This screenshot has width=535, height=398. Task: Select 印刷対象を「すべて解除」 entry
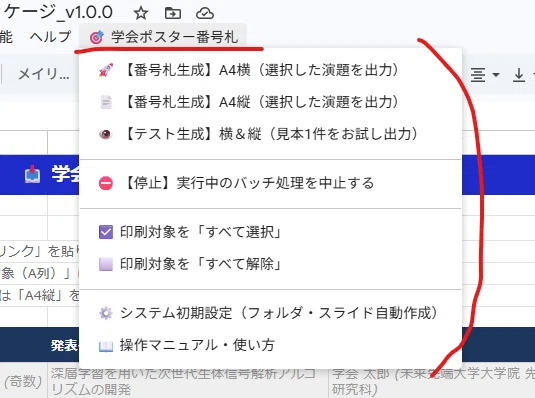pos(270,264)
